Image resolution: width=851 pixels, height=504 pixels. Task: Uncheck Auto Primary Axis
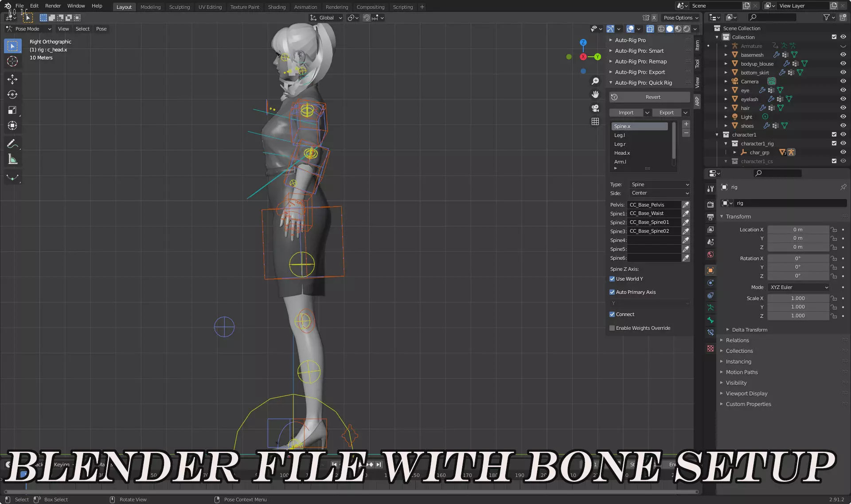(x=612, y=292)
